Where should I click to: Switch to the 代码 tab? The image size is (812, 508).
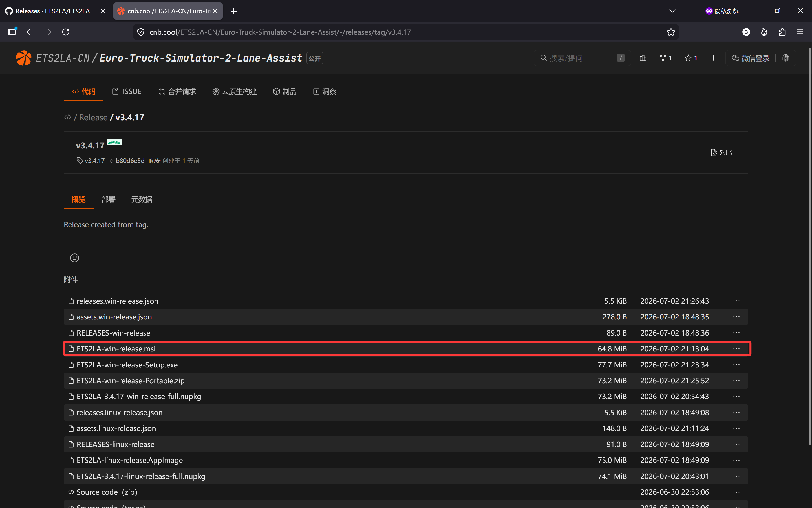(x=83, y=91)
